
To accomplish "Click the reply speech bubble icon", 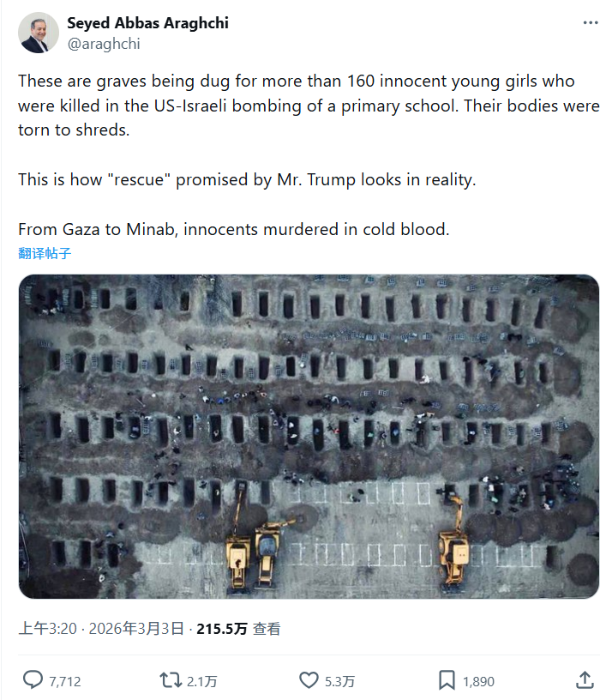I will (33, 680).
